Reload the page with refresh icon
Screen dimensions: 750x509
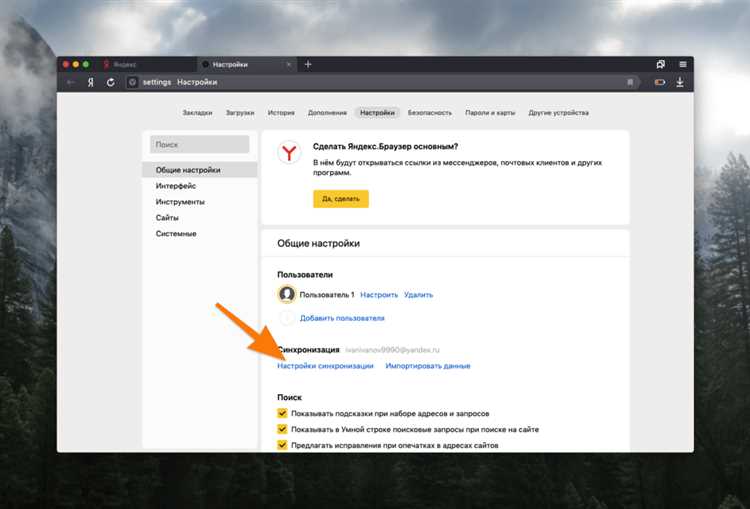click(x=110, y=82)
